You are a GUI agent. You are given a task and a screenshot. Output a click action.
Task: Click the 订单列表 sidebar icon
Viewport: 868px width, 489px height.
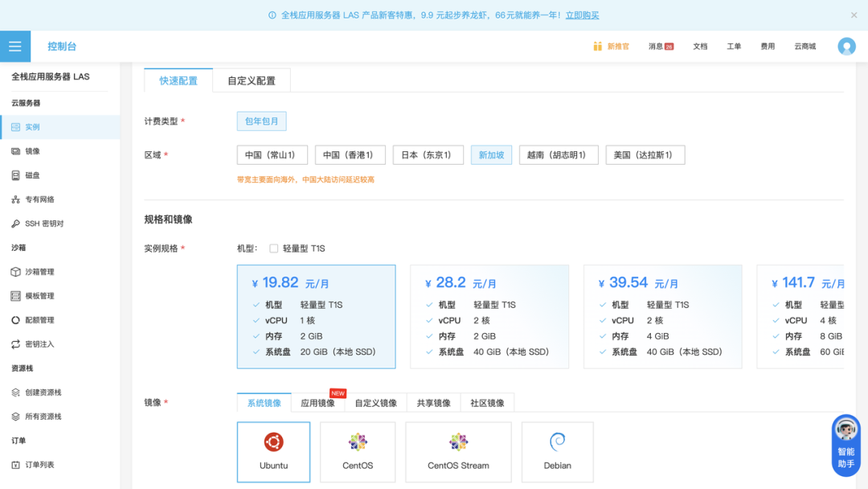[x=15, y=465]
